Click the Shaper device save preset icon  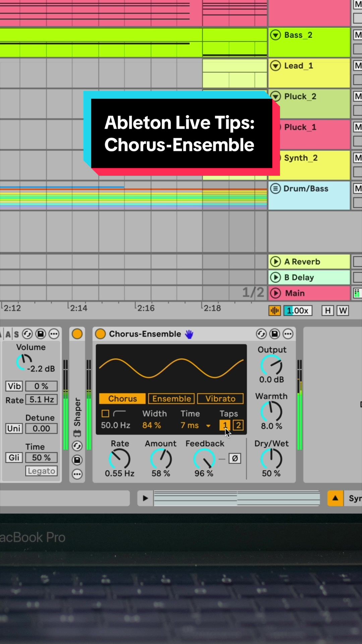click(77, 460)
